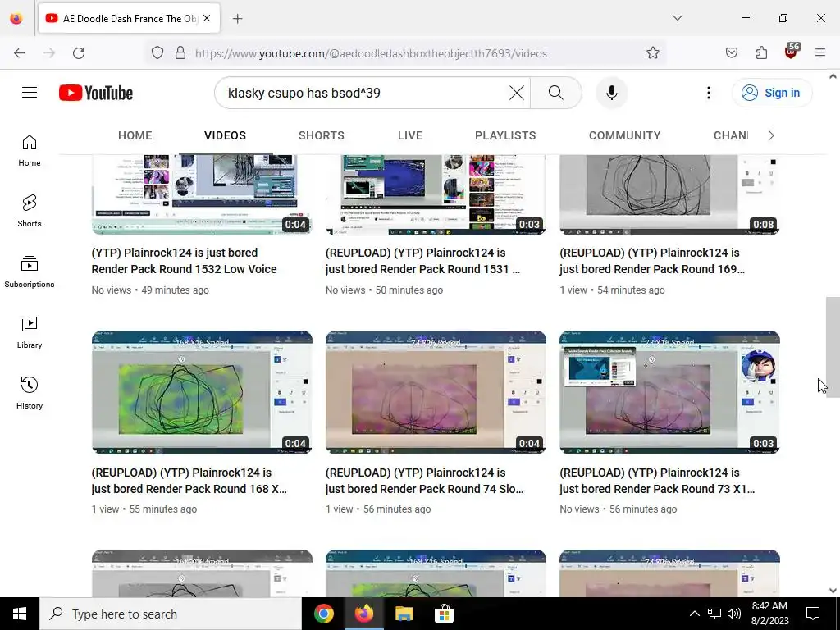Reload the current page

[79, 53]
